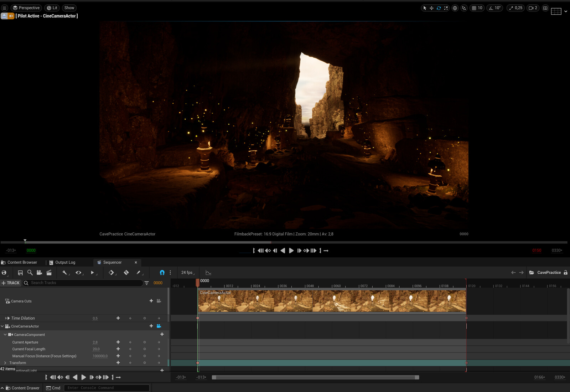The width and height of the screenshot is (570, 392).
Task: Switch to the Content Browser tab
Action: point(22,262)
